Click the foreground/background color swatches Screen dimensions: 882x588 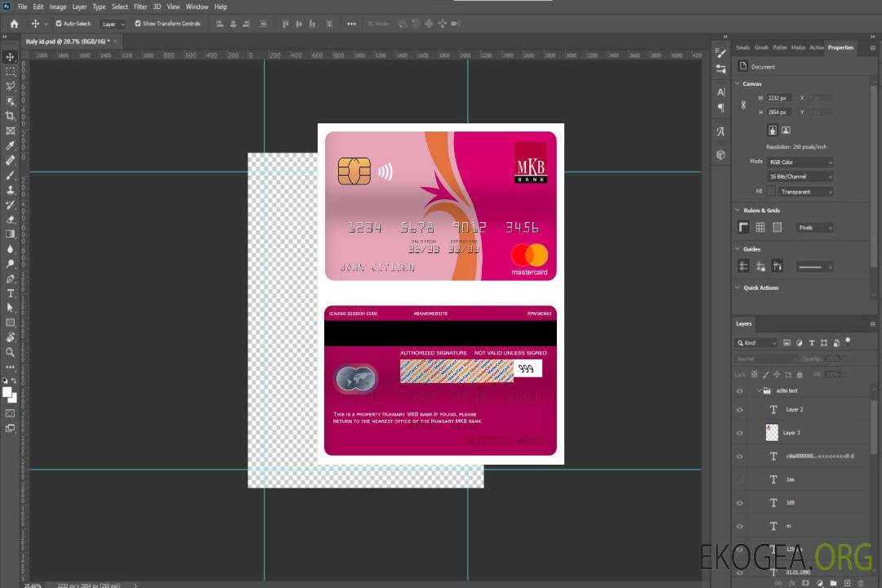(x=10, y=395)
